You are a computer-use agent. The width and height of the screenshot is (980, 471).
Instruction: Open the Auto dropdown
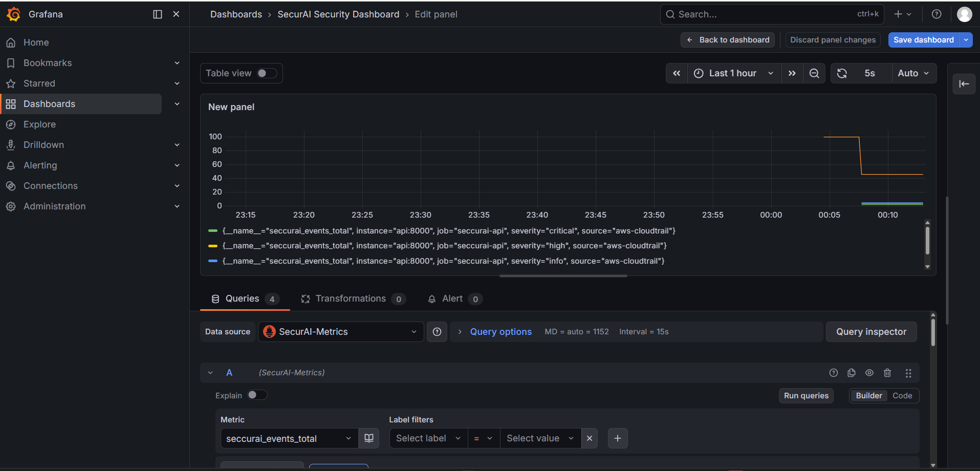tap(914, 73)
